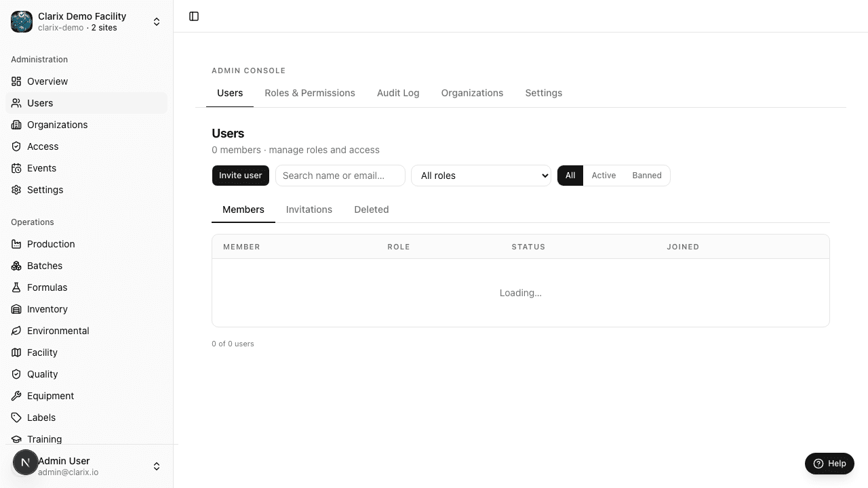This screenshot has width=868, height=488.
Task: Click the STATUS column header
Action: pyautogui.click(x=528, y=247)
